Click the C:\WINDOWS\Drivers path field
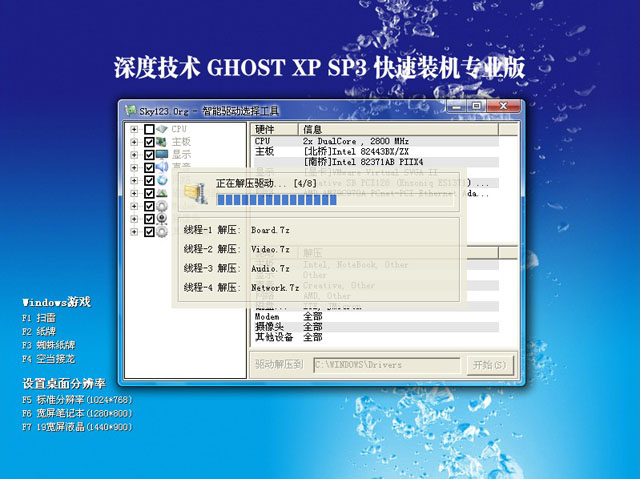 tap(387, 365)
